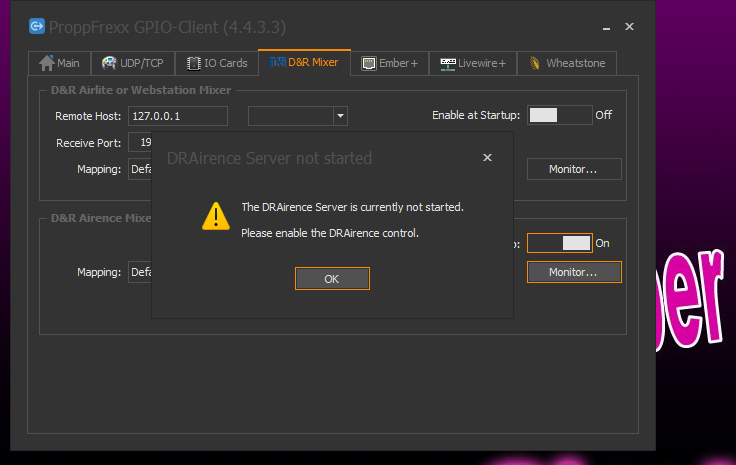Click into the Receive Port field
The width and height of the screenshot is (736, 465).
tap(140, 143)
